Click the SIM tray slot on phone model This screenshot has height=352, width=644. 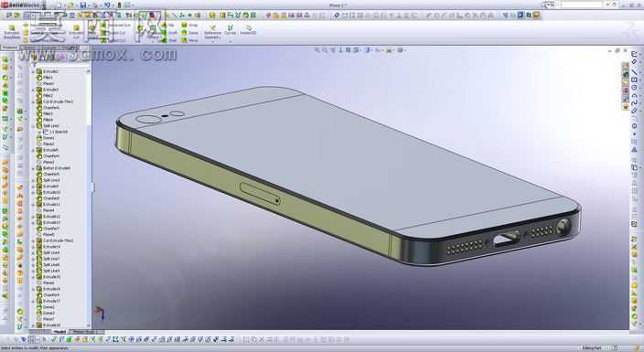coord(261,194)
